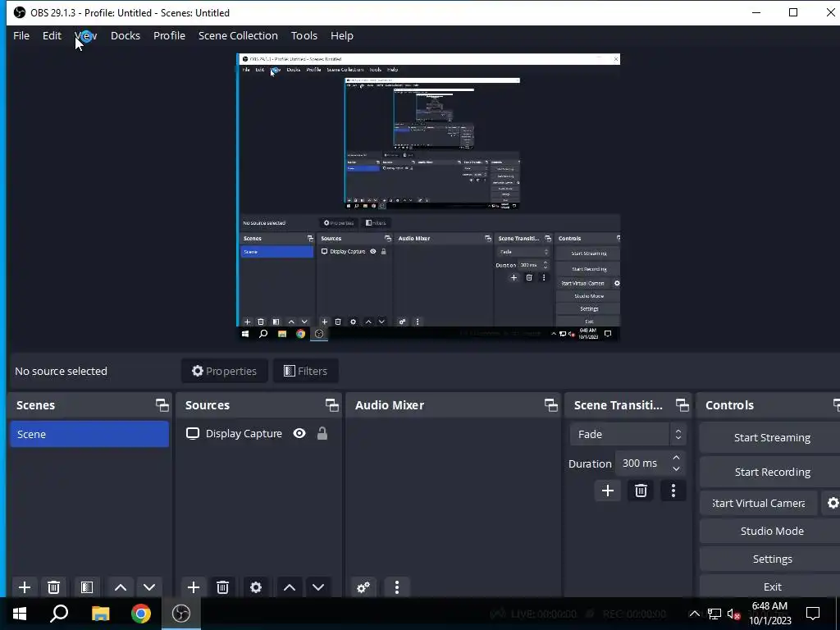The width and height of the screenshot is (840, 630).
Task: Open the Docks menu
Action: [x=126, y=35]
